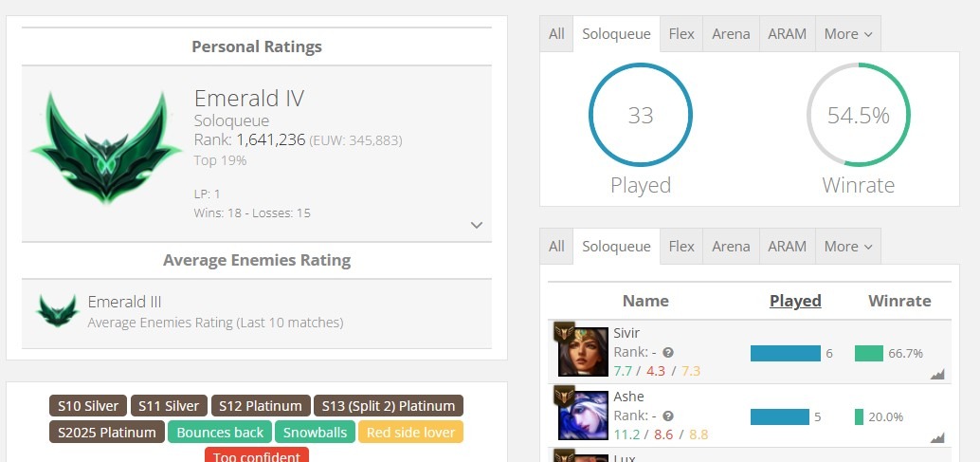Open the More dropdown in the champions tabs
This screenshot has width=980, height=462.
coord(848,247)
